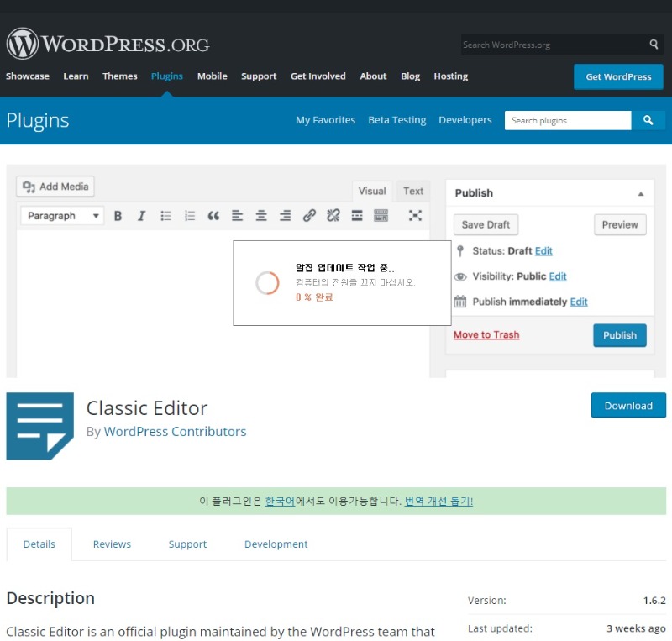Edit the Publish immediately schedule
Screen dimensions: 672x641
[x=579, y=302]
